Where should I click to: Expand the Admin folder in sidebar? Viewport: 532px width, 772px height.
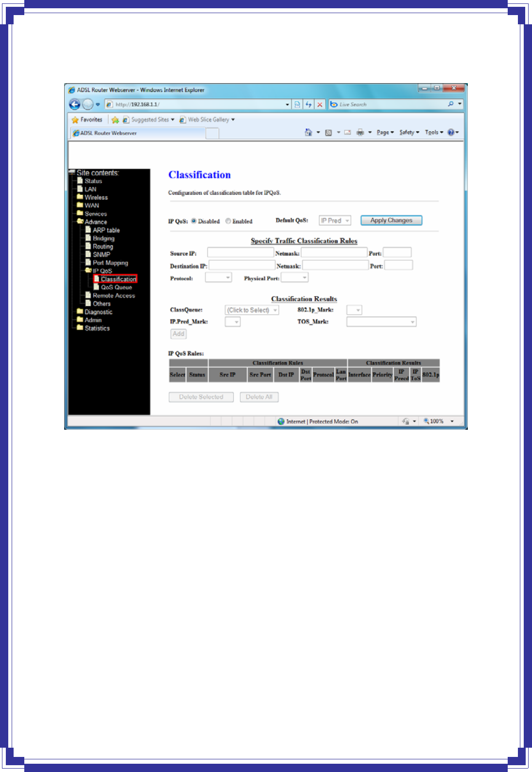click(x=80, y=319)
